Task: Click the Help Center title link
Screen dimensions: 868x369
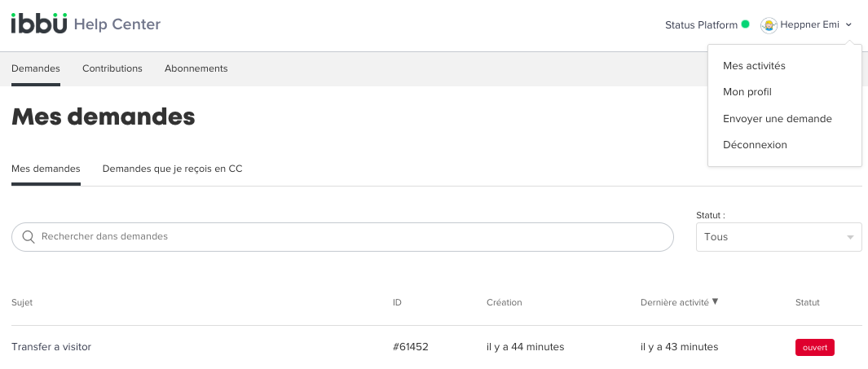Action: point(117,24)
